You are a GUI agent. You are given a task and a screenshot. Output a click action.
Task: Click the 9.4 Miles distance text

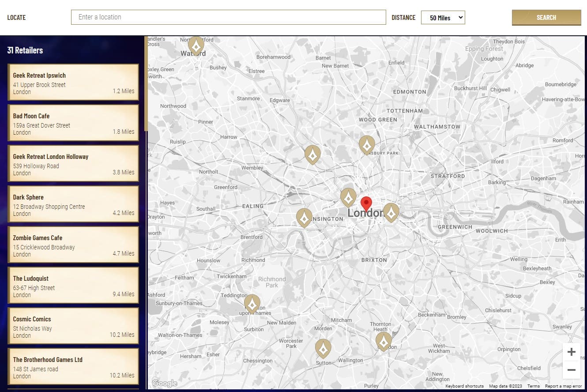click(124, 294)
